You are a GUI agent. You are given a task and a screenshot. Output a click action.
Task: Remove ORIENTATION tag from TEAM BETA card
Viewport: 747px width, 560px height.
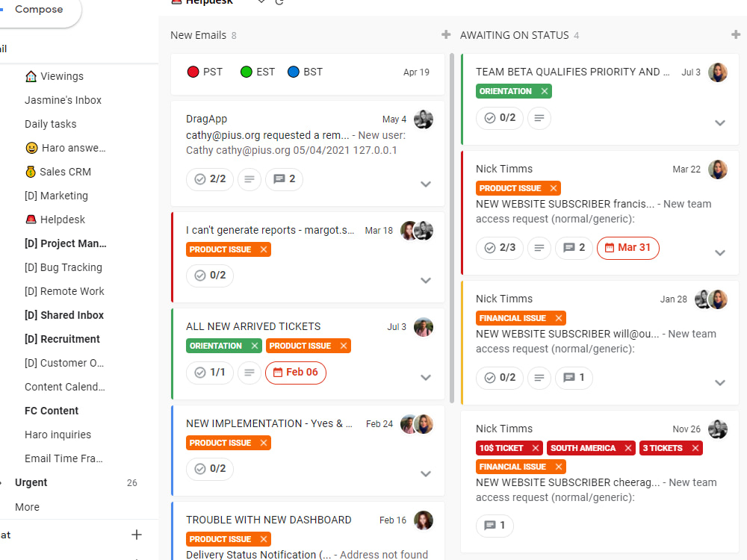tap(544, 91)
